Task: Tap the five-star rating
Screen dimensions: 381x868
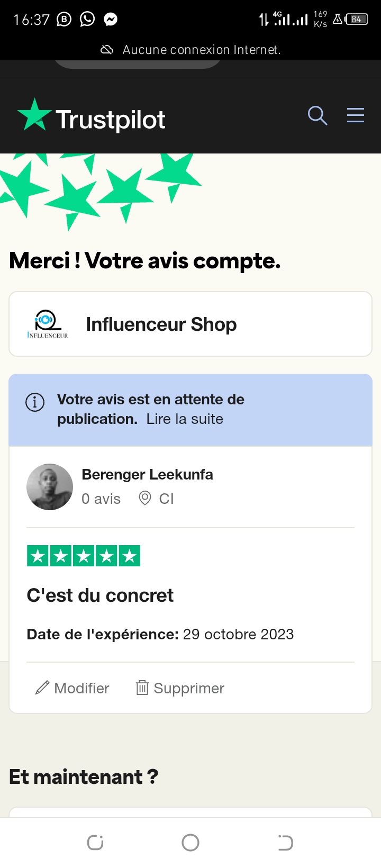Action: 84,556
